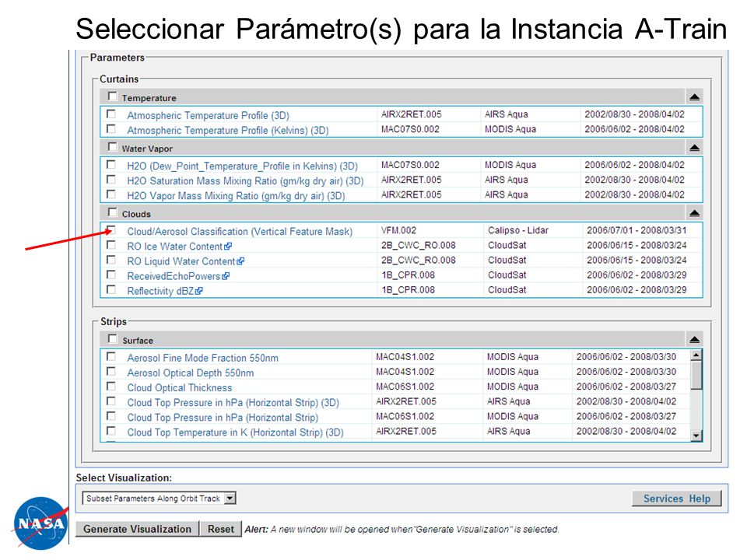Click date range 2006/07/01 - 2008/03/31
747x560 pixels.
tap(637, 230)
